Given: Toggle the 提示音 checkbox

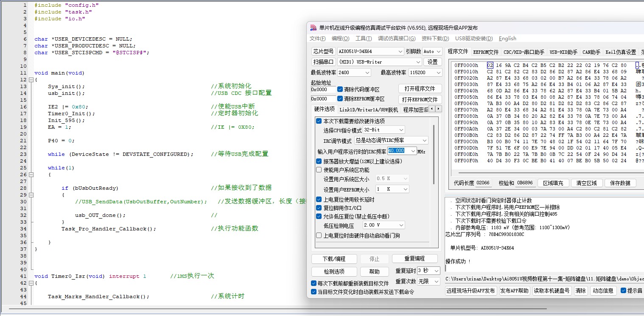Looking at the screenshot, I should point(623,291).
